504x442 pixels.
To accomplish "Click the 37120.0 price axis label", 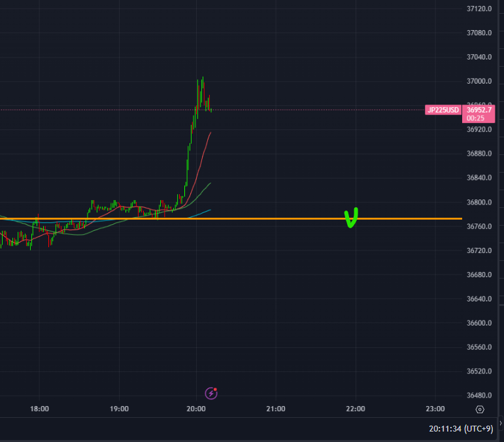I will [479, 8].
